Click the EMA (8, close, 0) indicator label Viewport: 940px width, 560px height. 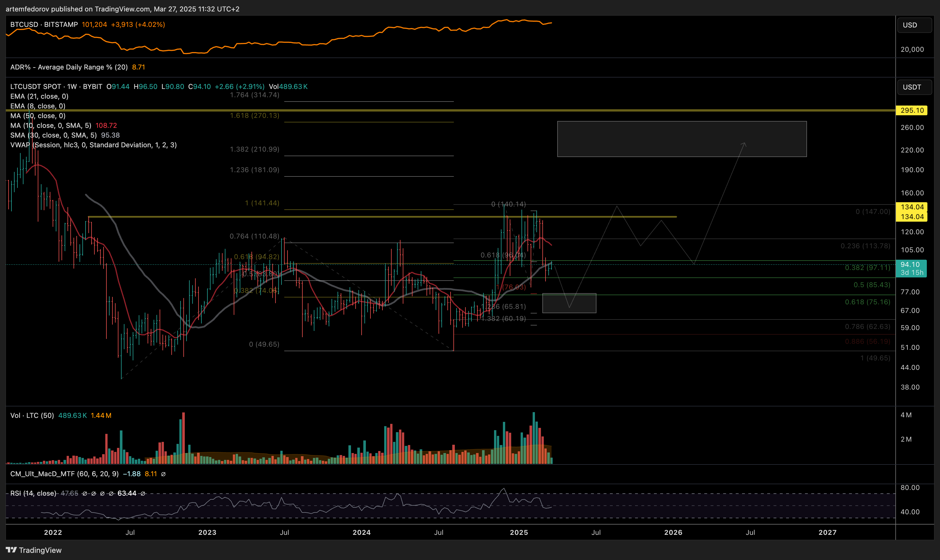click(x=38, y=106)
